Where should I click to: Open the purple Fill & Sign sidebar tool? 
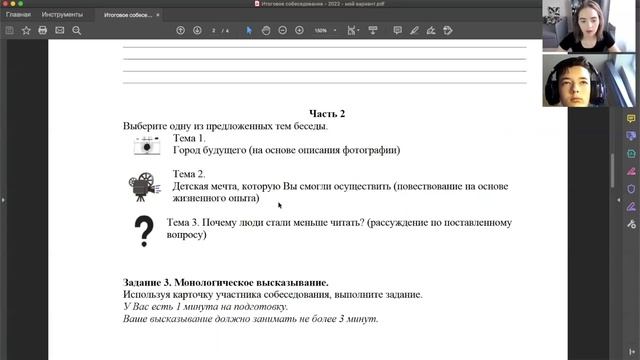(631, 207)
